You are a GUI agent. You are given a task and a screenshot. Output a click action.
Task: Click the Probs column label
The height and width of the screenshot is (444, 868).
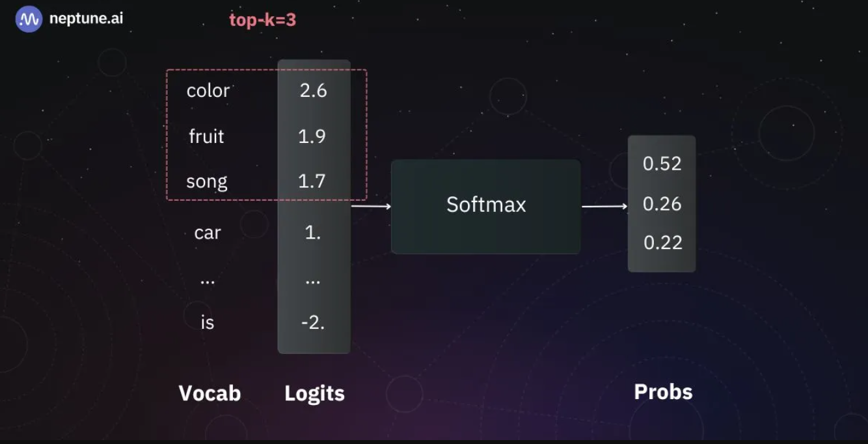click(x=663, y=392)
